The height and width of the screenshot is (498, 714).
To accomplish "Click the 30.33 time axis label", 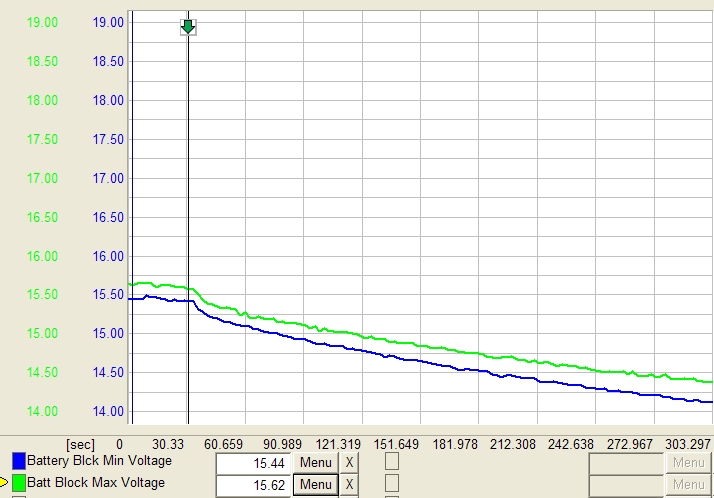I will click(168, 444).
